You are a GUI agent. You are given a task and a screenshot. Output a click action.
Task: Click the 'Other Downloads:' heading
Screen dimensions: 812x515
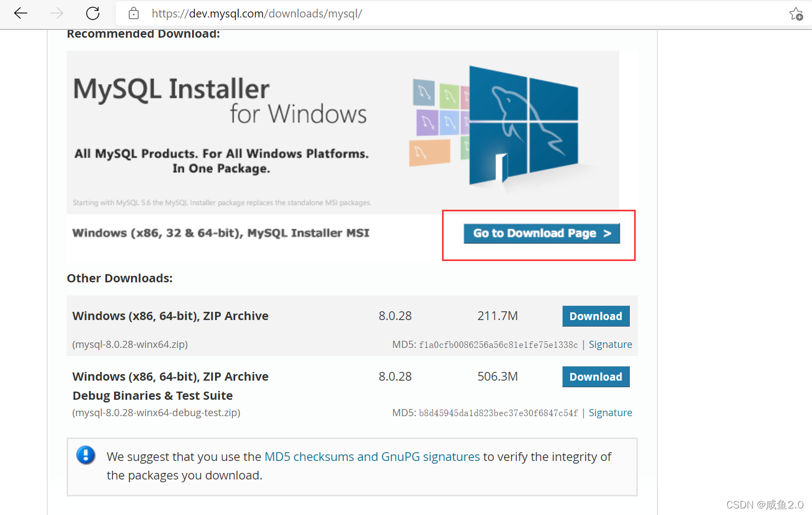120,279
